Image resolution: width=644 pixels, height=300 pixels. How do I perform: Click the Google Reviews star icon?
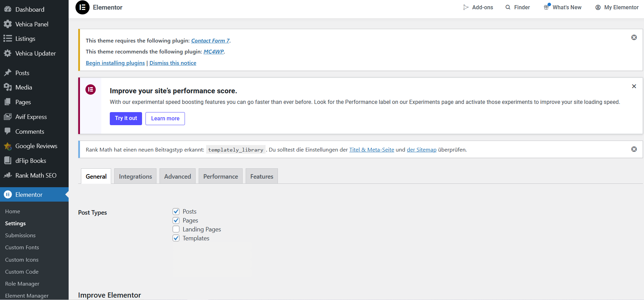click(8, 146)
